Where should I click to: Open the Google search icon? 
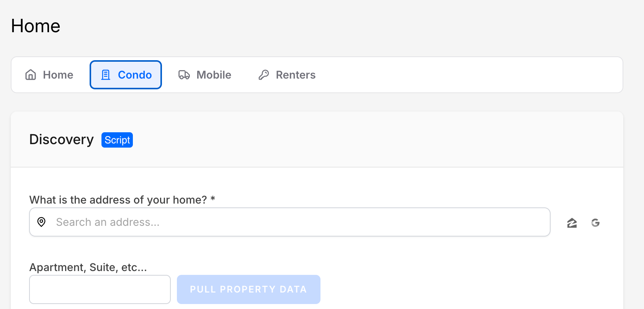pos(595,223)
